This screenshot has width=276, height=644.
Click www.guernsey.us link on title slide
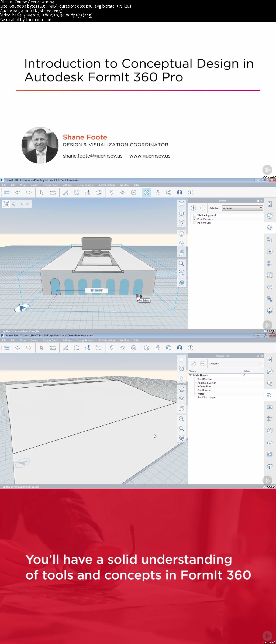tap(150, 156)
